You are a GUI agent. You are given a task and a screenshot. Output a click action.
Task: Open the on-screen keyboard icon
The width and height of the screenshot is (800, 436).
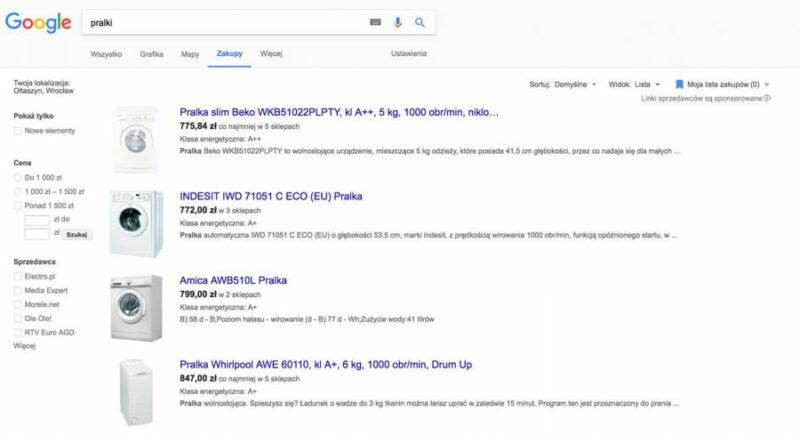(375, 22)
